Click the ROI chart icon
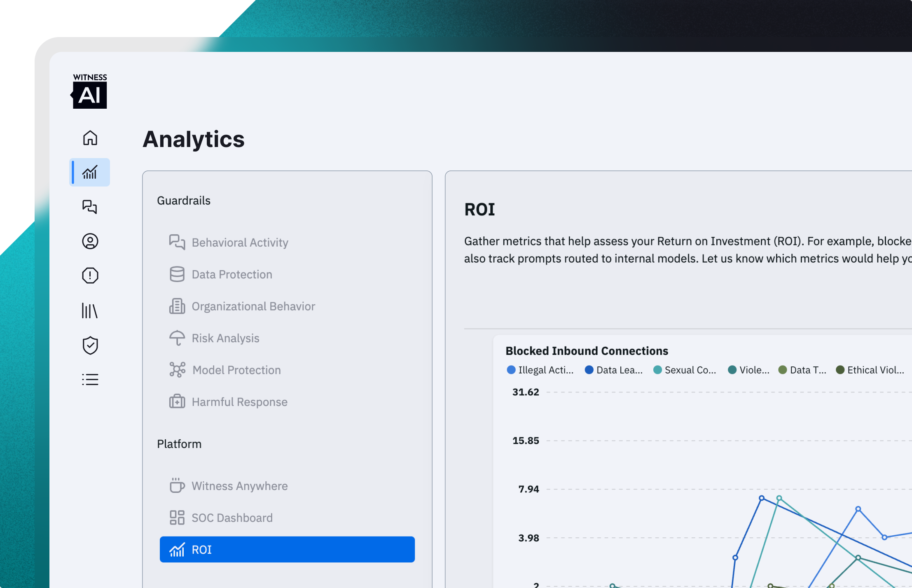The height and width of the screenshot is (588, 912). (177, 549)
